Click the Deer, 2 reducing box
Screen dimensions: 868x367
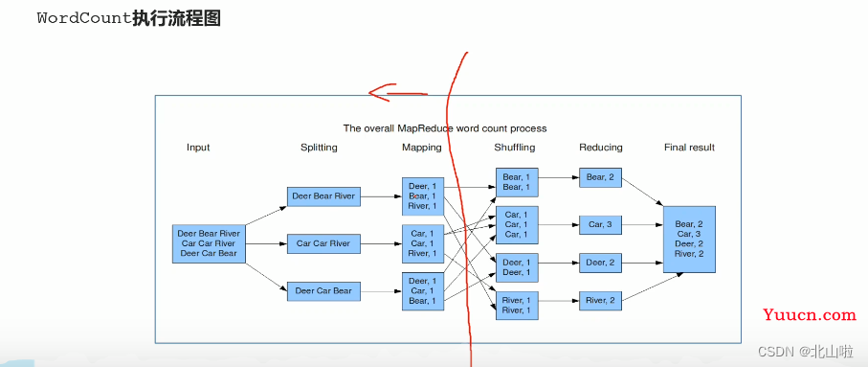pyautogui.click(x=600, y=263)
